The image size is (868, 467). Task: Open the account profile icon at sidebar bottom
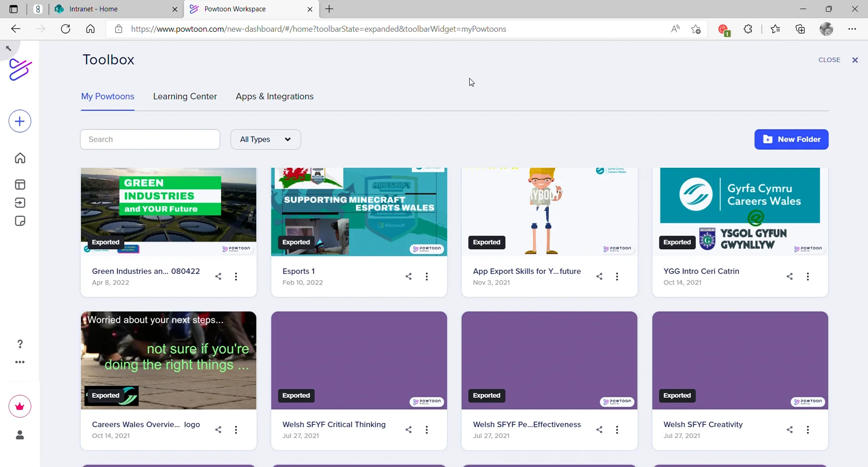pyautogui.click(x=19, y=435)
